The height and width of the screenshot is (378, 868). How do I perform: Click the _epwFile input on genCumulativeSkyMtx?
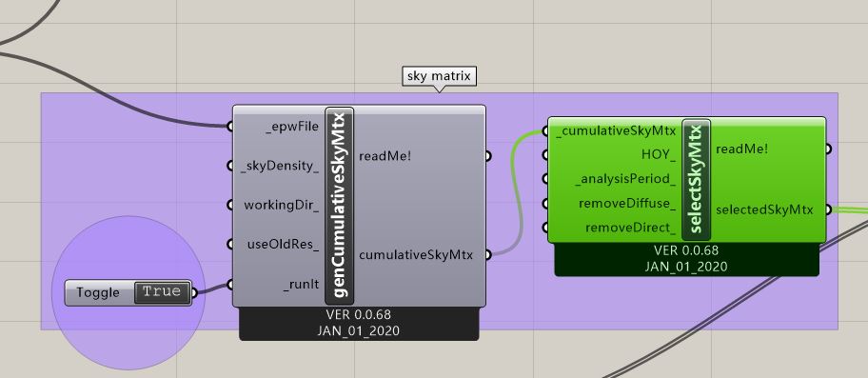click(x=292, y=127)
